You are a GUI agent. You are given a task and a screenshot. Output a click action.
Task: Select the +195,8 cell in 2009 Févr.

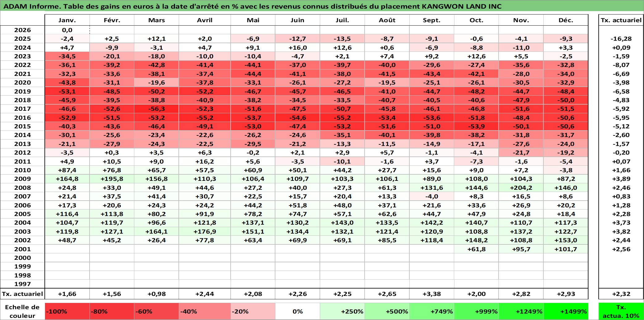[112, 179]
